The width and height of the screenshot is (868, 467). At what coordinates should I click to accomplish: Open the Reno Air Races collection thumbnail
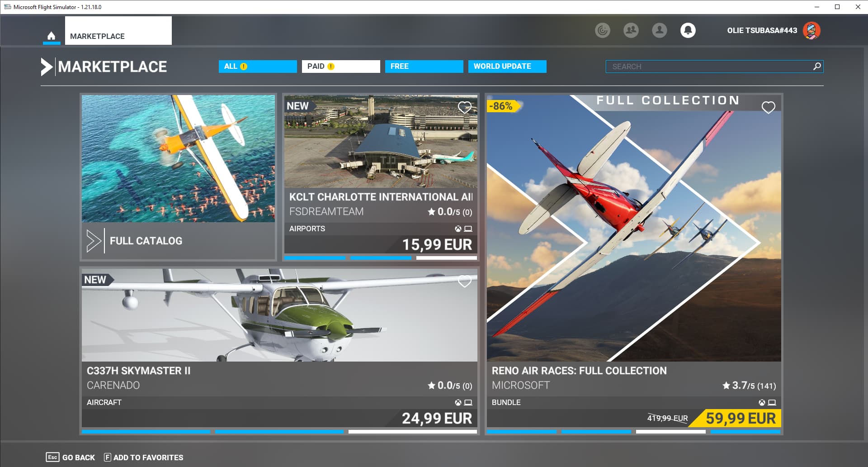click(x=634, y=228)
